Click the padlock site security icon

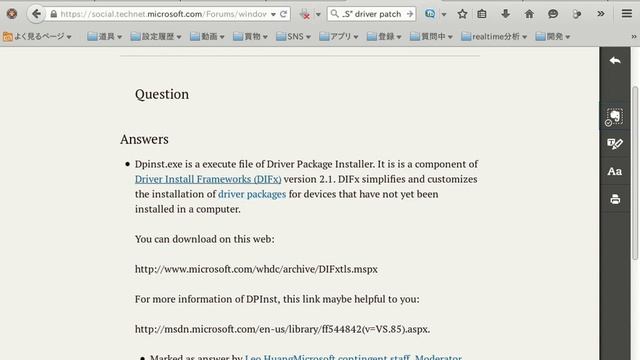[x=53, y=14]
